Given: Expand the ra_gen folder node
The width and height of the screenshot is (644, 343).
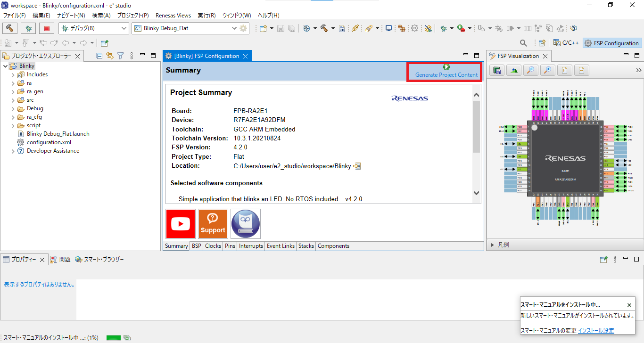Looking at the screenshot, I should coord(13,91).
